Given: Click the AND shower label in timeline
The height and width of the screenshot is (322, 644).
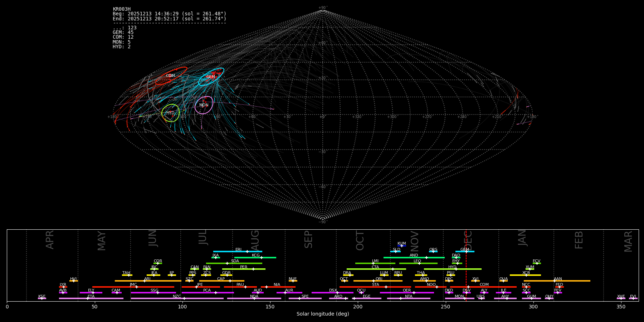Looking at the screenshot, I should [414, 255].
